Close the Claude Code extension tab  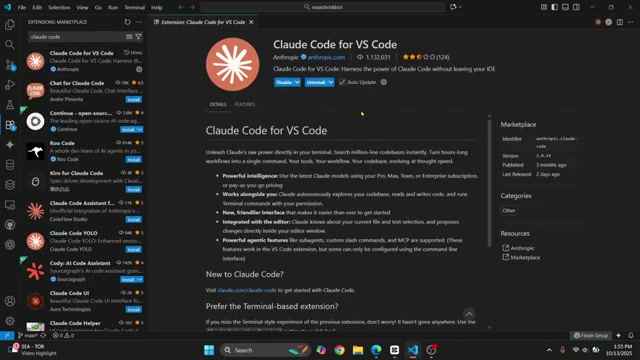pyautogui.click(x=251, y=22)
